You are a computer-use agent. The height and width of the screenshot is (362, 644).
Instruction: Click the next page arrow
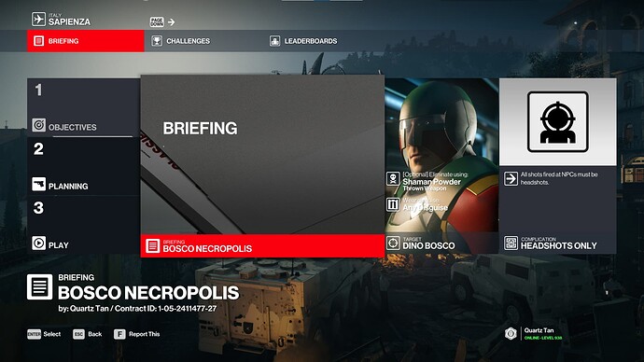[172, 21]
